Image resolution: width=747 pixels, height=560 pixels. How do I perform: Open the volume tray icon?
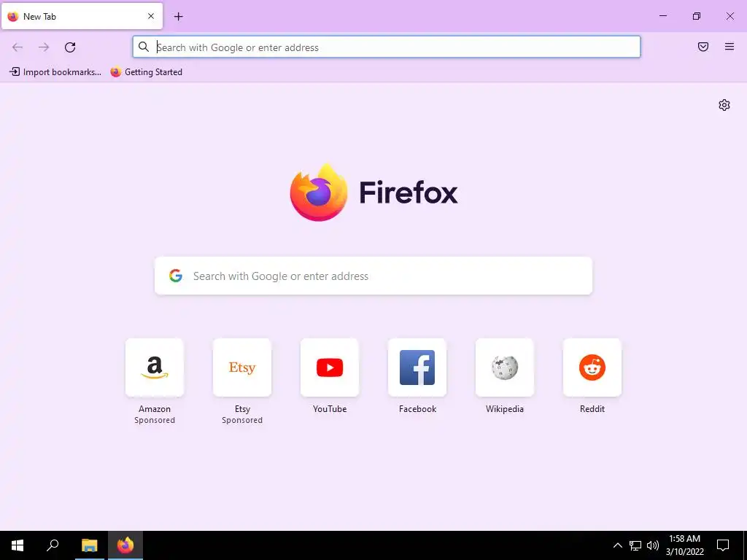point(653,545)
